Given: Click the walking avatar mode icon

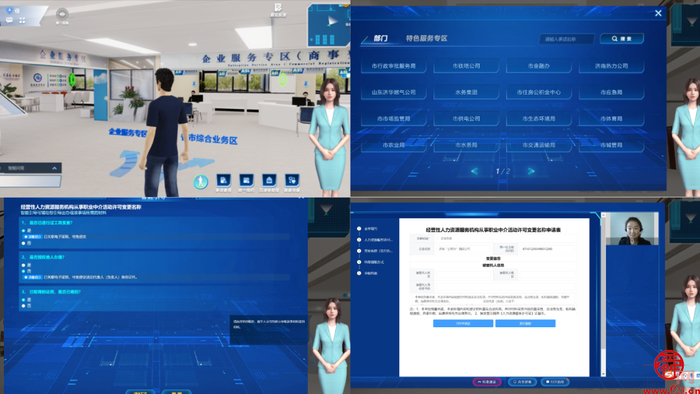Looking at the screenshot, I should [x=200, y=181].
